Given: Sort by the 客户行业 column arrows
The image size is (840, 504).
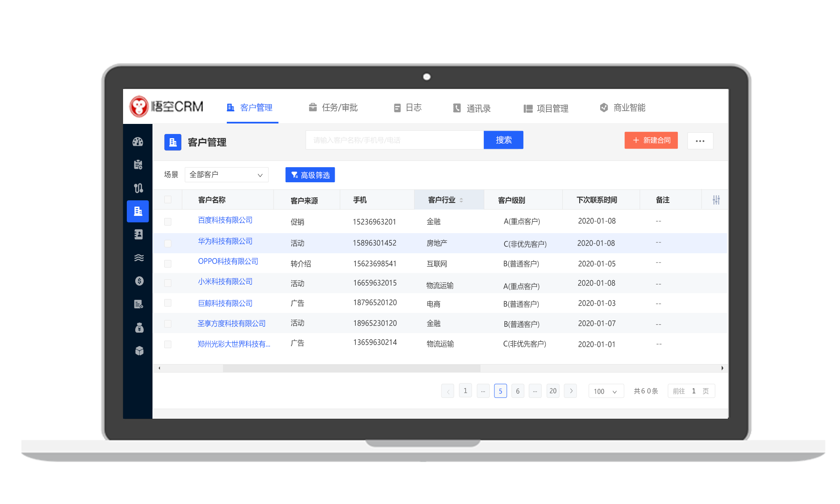Looking at the screenshot, I should coord(461,200).
